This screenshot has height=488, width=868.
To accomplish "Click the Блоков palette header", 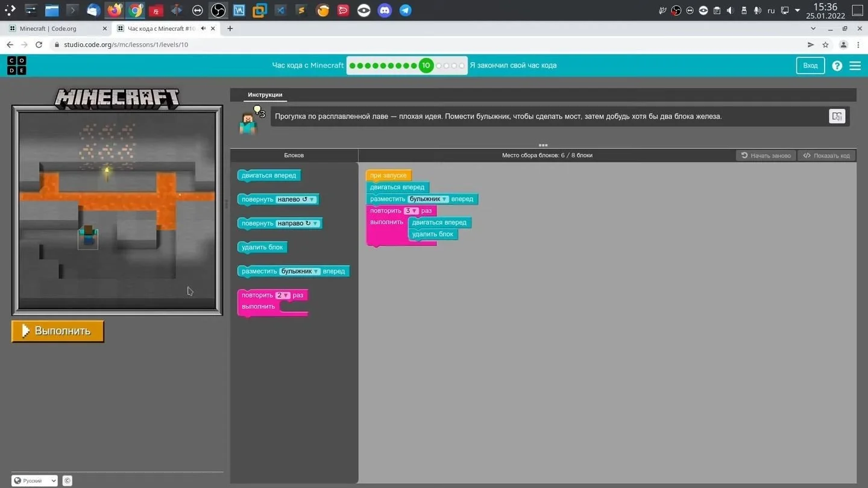I will [294, 155].
